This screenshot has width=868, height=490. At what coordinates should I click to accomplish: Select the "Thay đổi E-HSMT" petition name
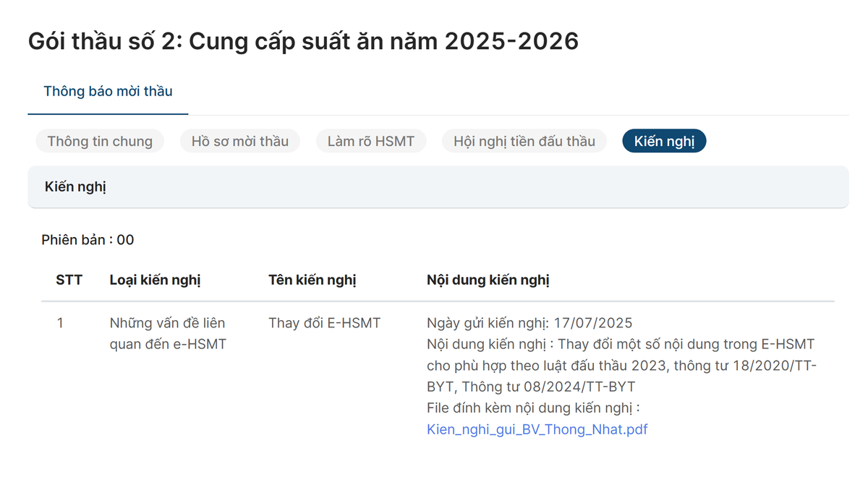[x=324, y=323]
